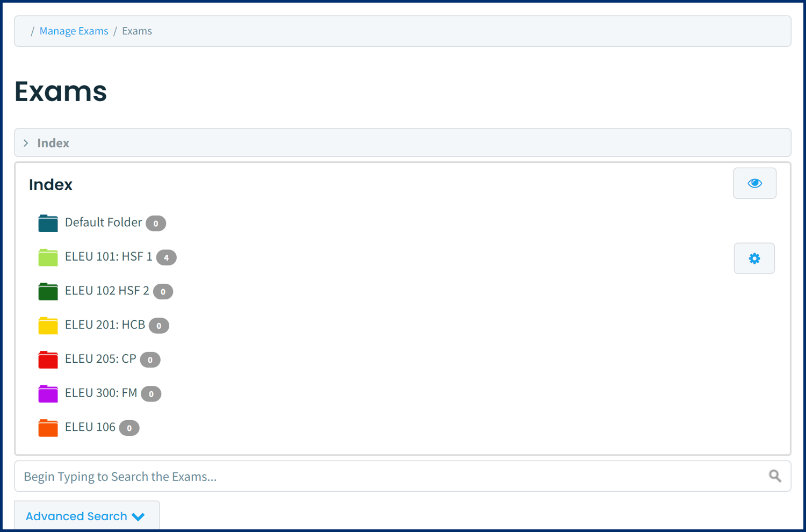Go to Manage Exams breadcrumb
Viewport: 806px width, 532px height.
tap(74, 31)
